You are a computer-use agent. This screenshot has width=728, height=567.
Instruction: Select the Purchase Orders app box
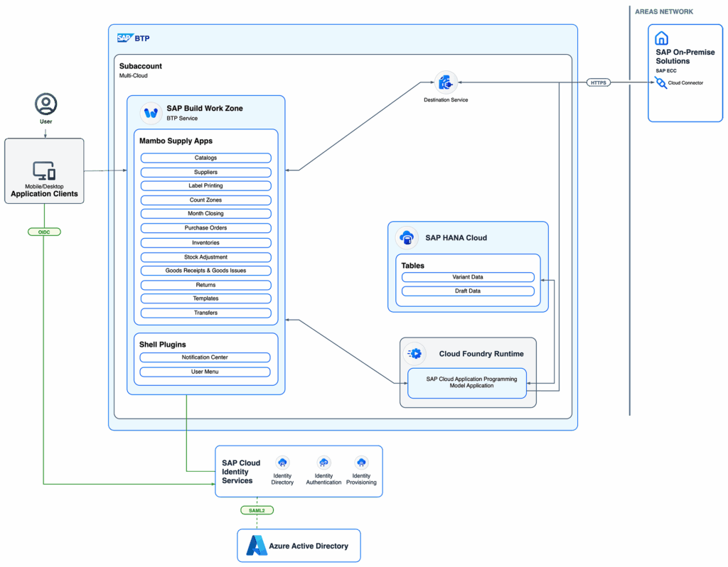205,228
